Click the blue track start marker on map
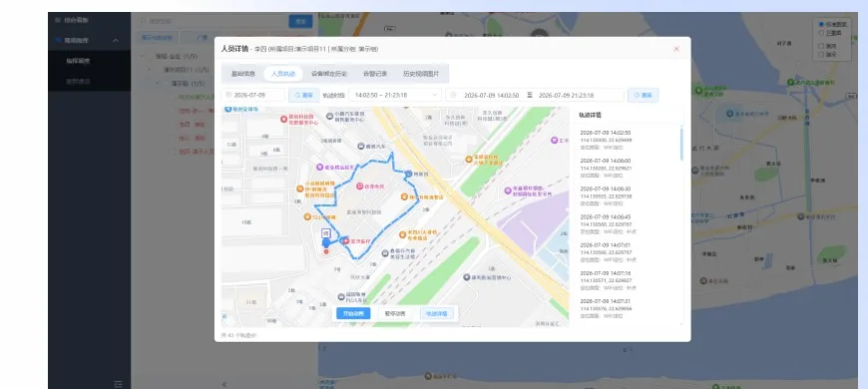The width and height of the screenshot is (868, 389). tap(326, 242)
